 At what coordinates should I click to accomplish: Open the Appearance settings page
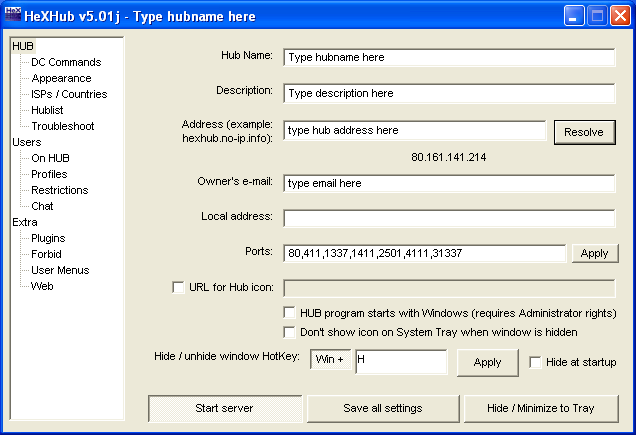(x=61, y=78)
